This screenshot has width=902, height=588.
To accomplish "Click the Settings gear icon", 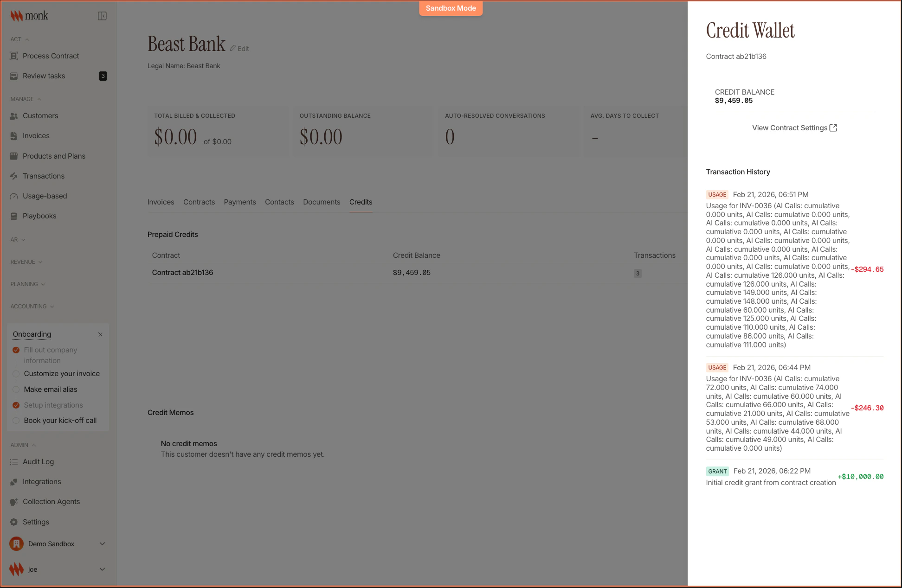I will pyautogui.click(x=14, y=522).
